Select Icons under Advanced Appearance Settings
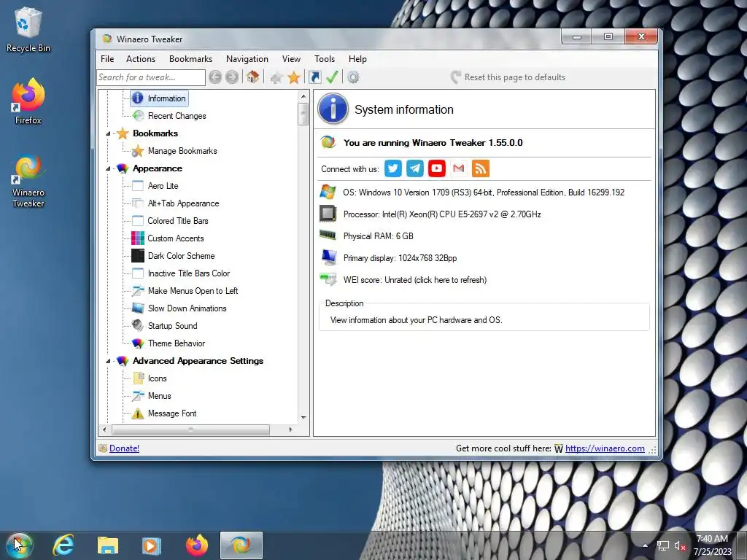Image resolution: width=747 pixels, height=560 pixels. click(158, 378)
